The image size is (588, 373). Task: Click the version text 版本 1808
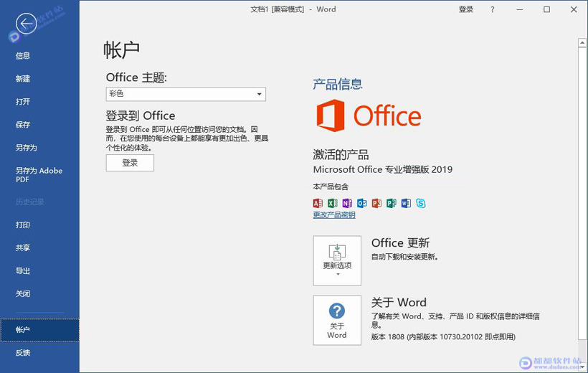point(443,336)
